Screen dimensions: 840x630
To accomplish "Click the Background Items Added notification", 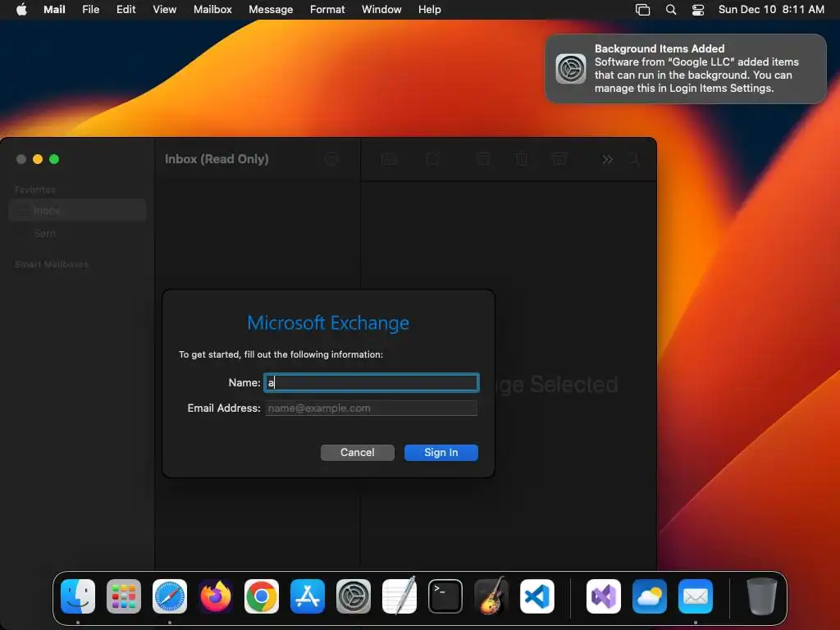I will [x=686, y=69].
